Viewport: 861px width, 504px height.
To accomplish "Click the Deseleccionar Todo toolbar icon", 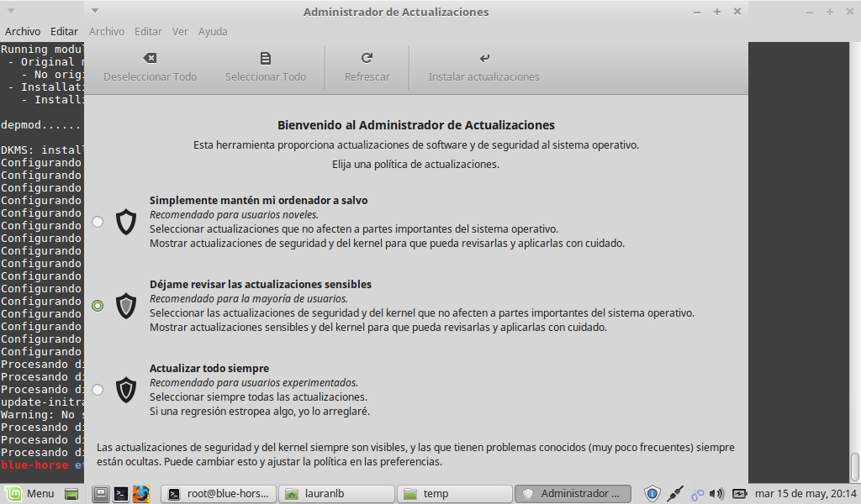I will pyautogui.click(x=150, y=59).
